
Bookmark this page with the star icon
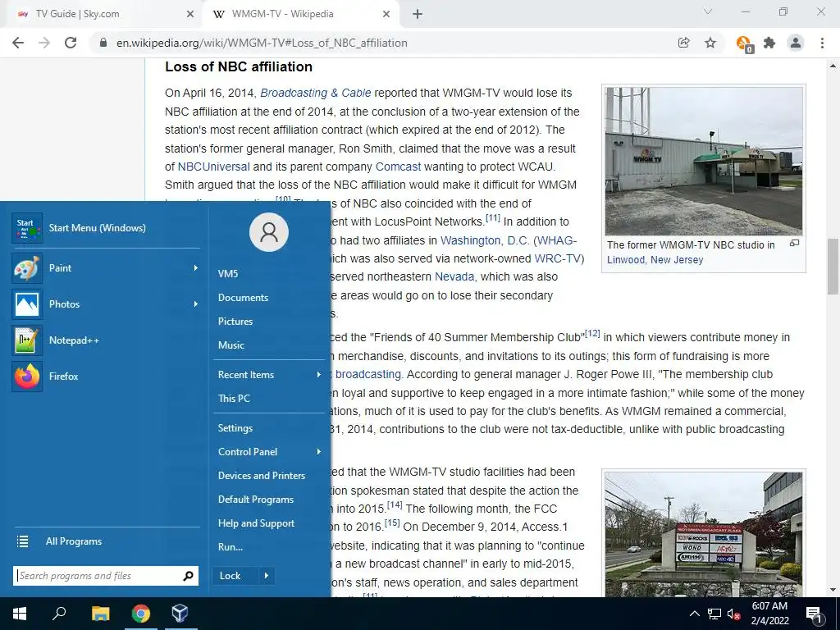[710, 43]
